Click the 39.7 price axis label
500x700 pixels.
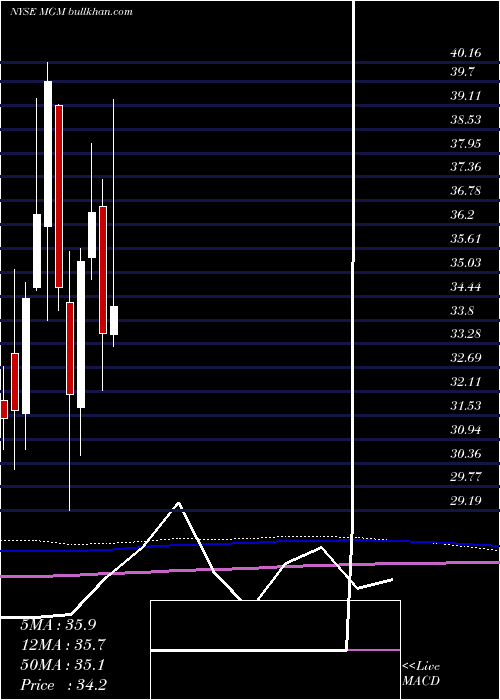coord(462,71)
